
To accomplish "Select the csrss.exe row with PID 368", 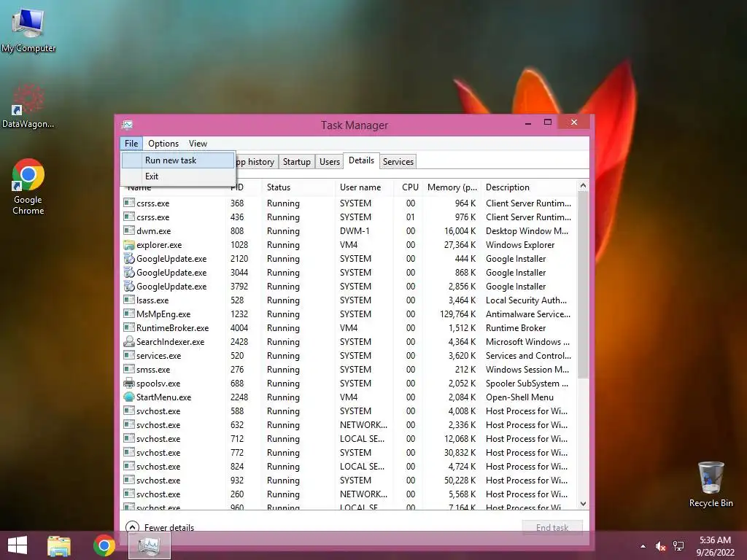I will [x=348, y=203].
